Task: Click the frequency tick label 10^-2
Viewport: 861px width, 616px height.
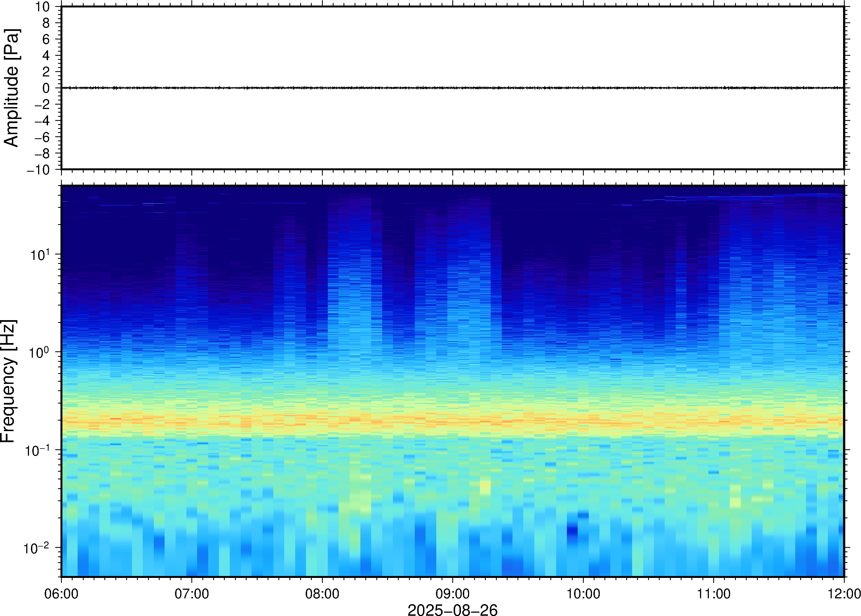Action: pos(37,548)
